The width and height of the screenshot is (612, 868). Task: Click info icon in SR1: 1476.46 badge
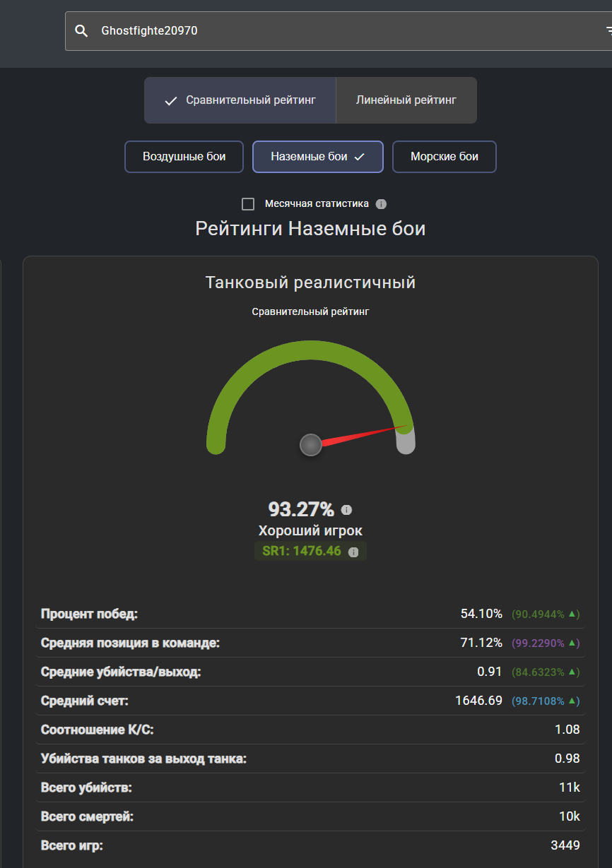coord(353,552)
